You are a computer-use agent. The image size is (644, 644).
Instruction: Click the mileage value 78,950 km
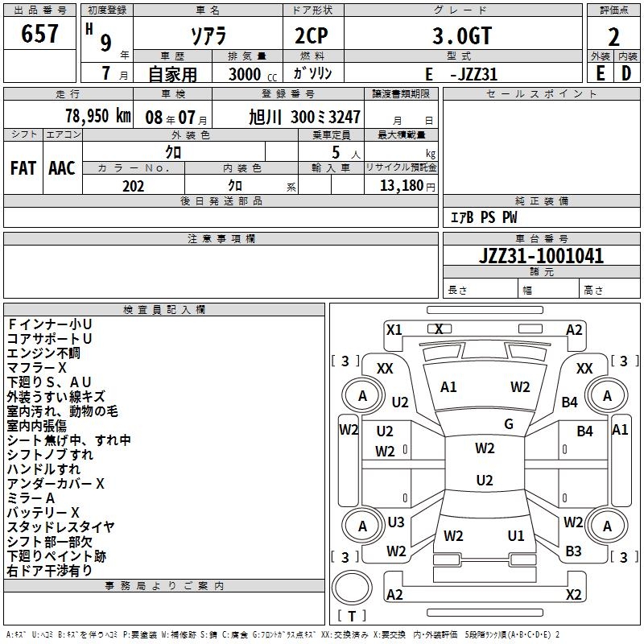[98, 116]
